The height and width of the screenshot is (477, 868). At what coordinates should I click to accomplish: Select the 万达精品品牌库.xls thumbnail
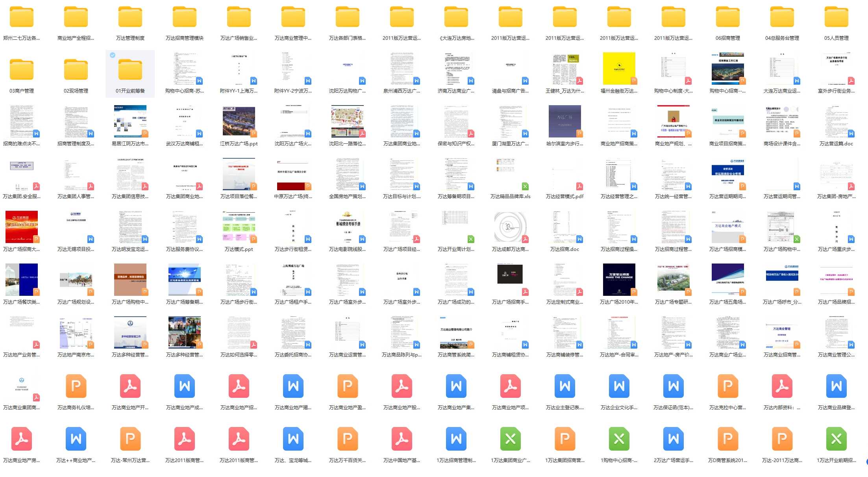[511, 174]
